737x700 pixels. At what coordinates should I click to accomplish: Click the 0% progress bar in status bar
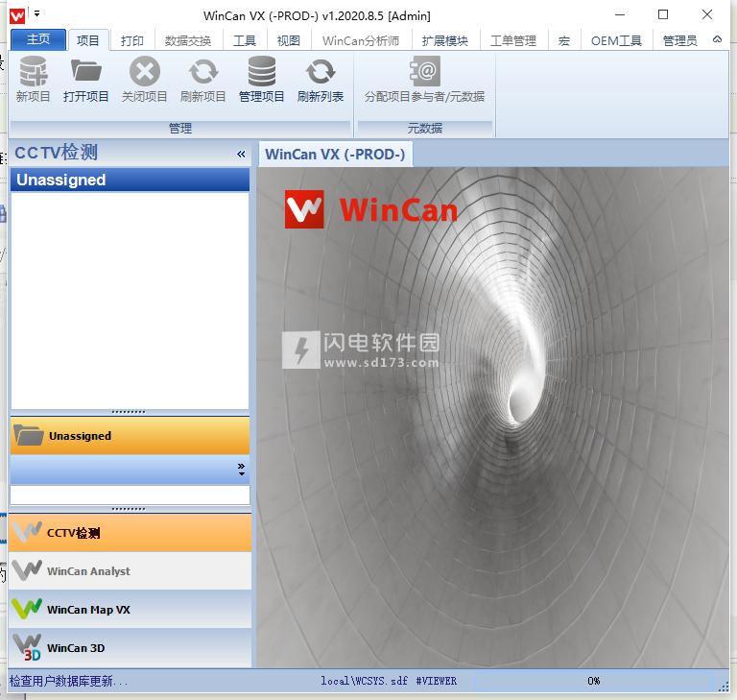(594, 681)
